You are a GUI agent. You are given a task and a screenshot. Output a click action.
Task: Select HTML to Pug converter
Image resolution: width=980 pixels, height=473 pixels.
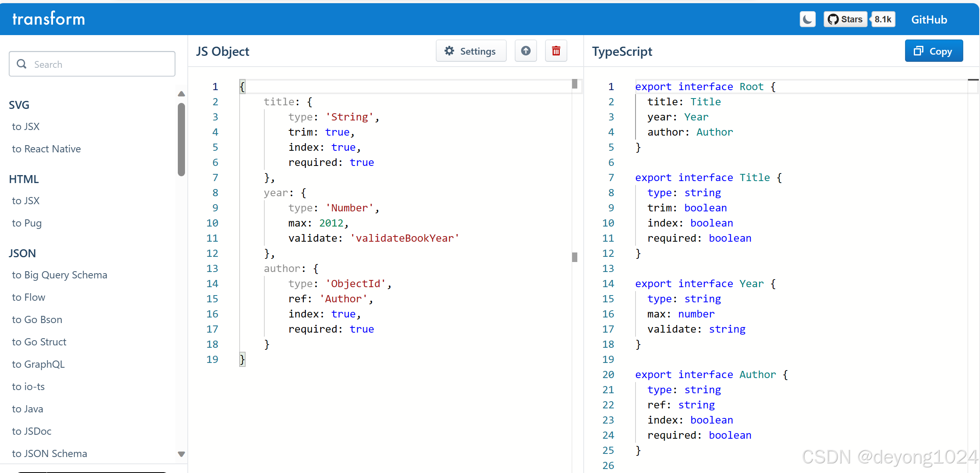click(x=27, y=223)
